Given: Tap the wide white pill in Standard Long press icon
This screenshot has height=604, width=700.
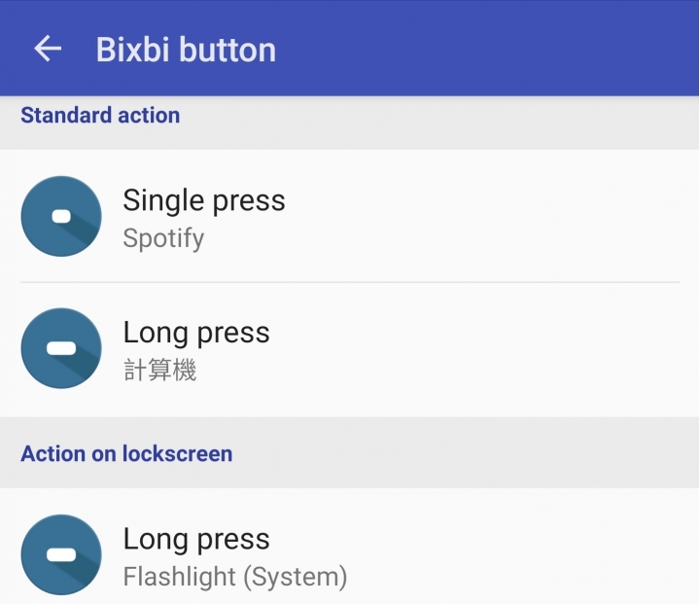Looking at the screenshot, I should (x=61, y=348).
